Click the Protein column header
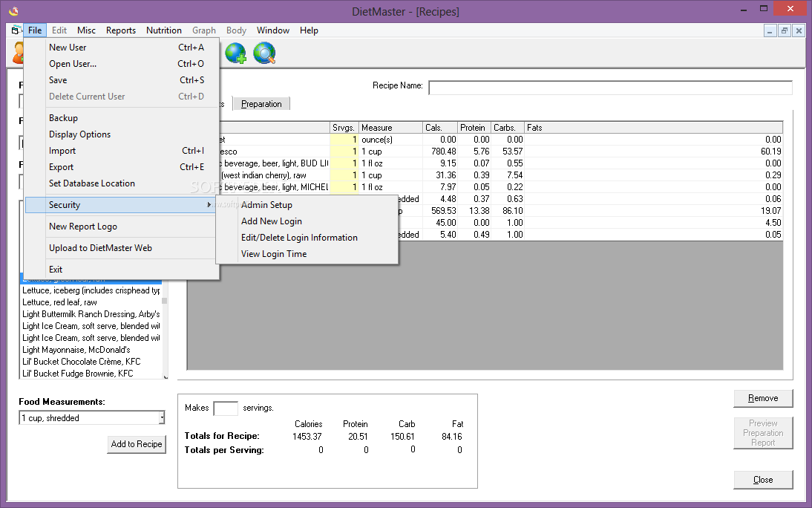The height and width of the screenshot is (508, 812). tap(474, 128)
